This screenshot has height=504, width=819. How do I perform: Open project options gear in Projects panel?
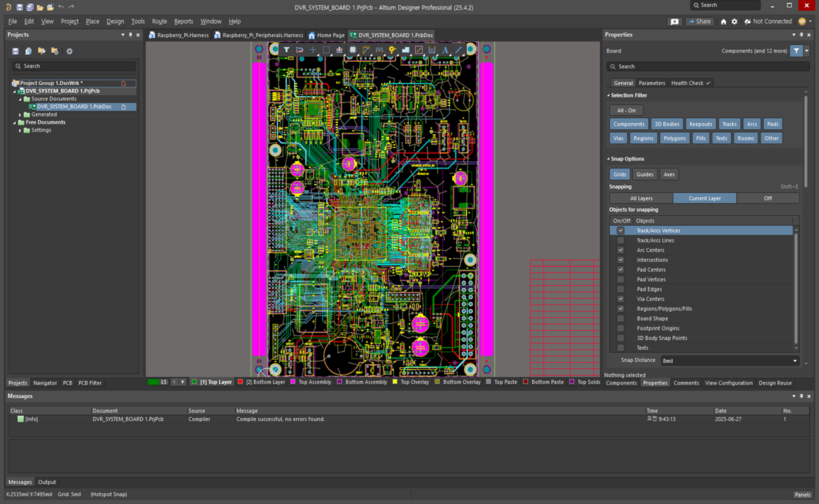point(69,51)
